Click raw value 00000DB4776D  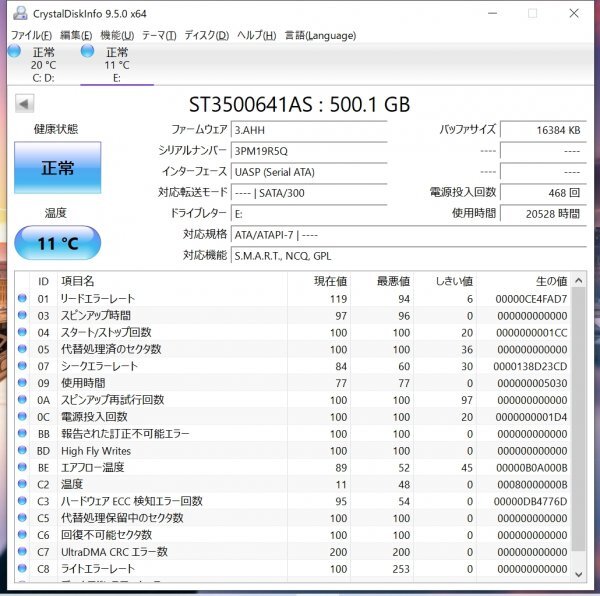coord(530,501)
